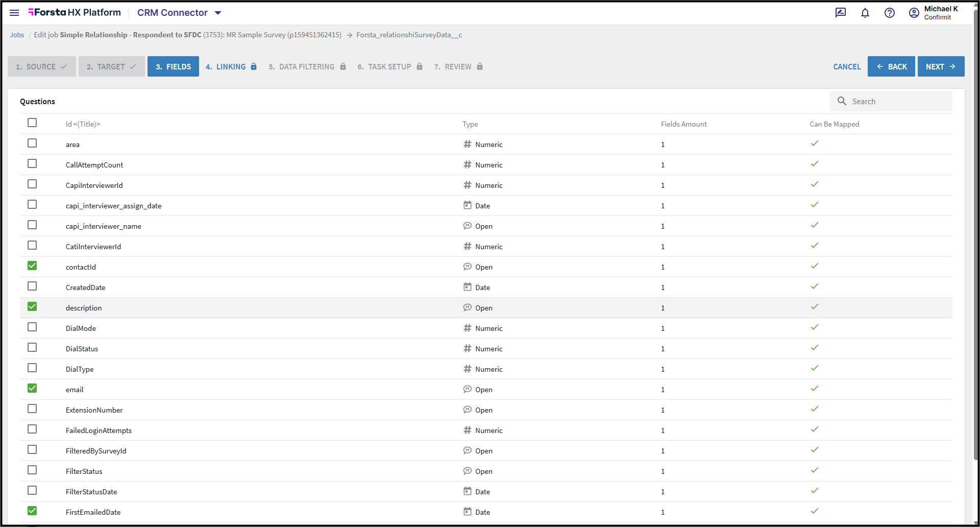Go to the 1. Source step

tap(42, 66)
